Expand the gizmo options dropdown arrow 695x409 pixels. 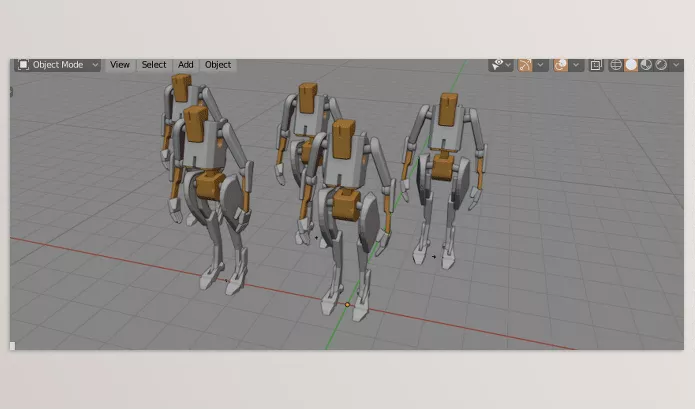pos(540,65)
